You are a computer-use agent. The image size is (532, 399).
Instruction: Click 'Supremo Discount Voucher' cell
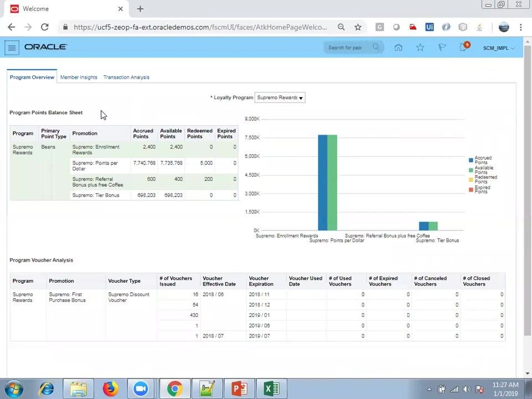coord(131,297)
